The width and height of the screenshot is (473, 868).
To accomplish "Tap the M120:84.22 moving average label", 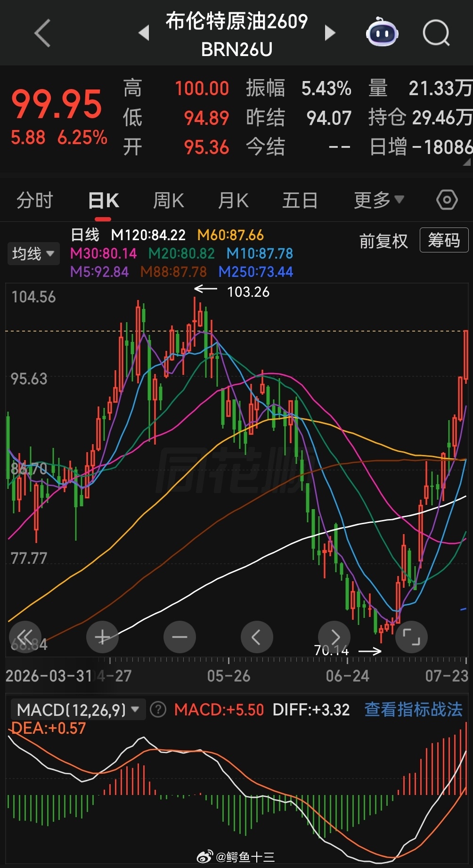I will coord(148,235).
